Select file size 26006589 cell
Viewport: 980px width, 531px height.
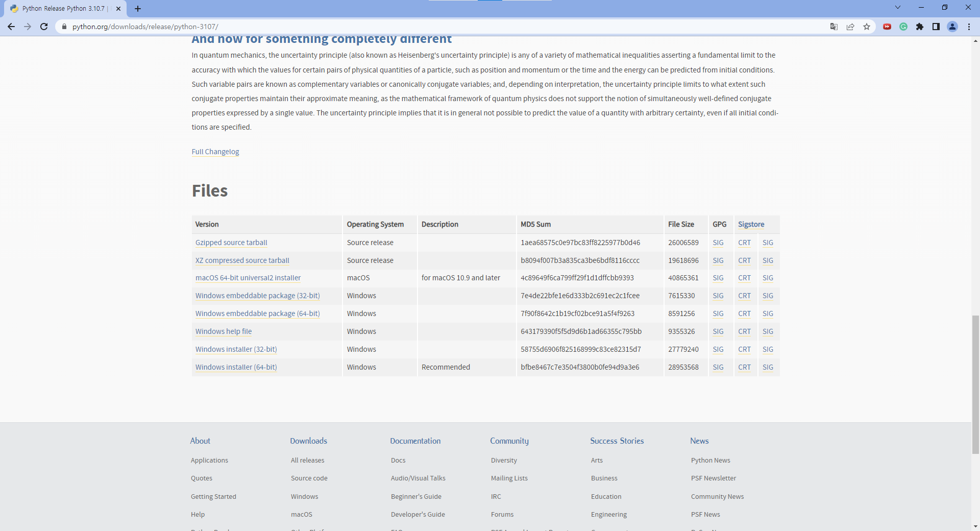pyautogui.click(x=683, y=243)
